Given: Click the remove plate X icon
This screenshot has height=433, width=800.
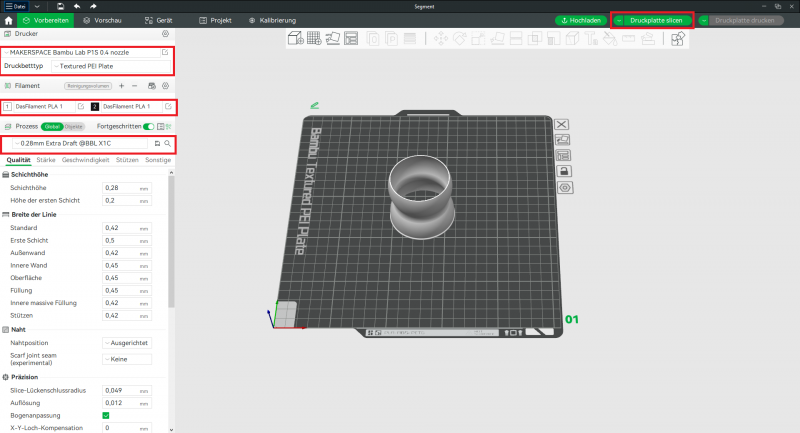Looking at the screenshot, I should (x=562, y=124).
